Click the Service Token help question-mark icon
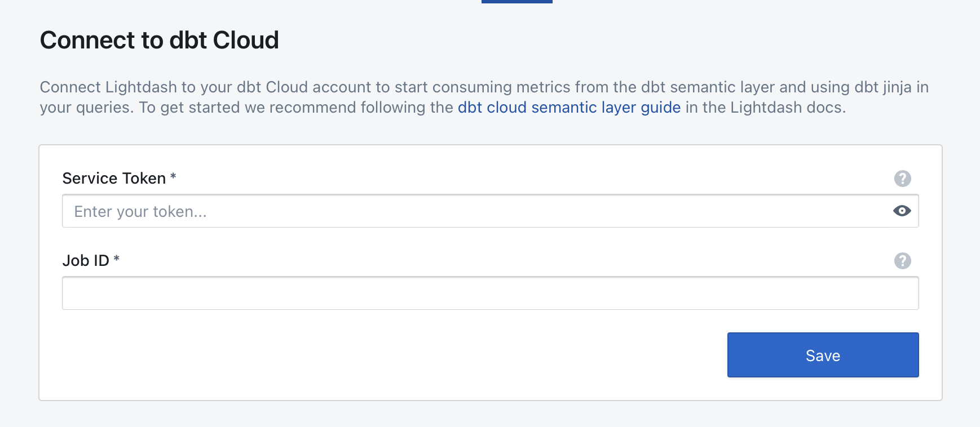Viewport: 980px width, 427px height. (902, 179)
